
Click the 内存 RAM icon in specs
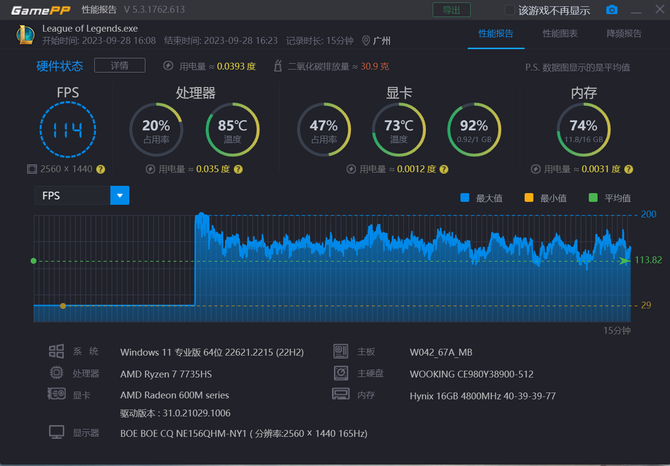341,394
